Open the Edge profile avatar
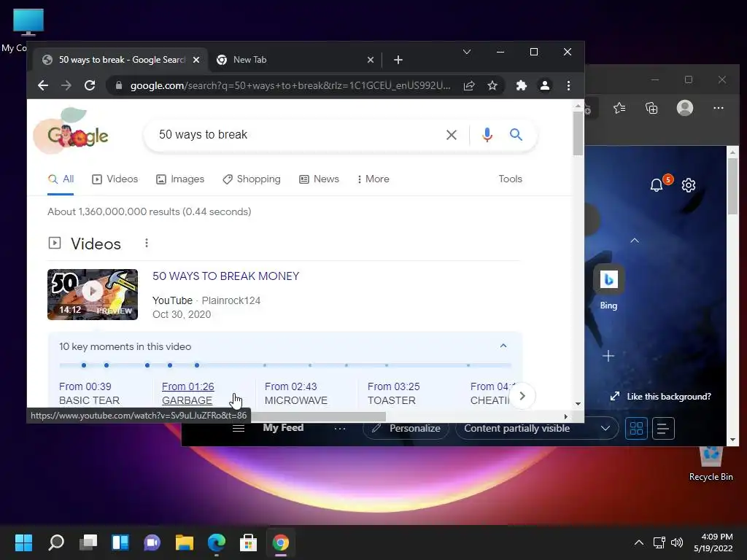 pos(684,108)
